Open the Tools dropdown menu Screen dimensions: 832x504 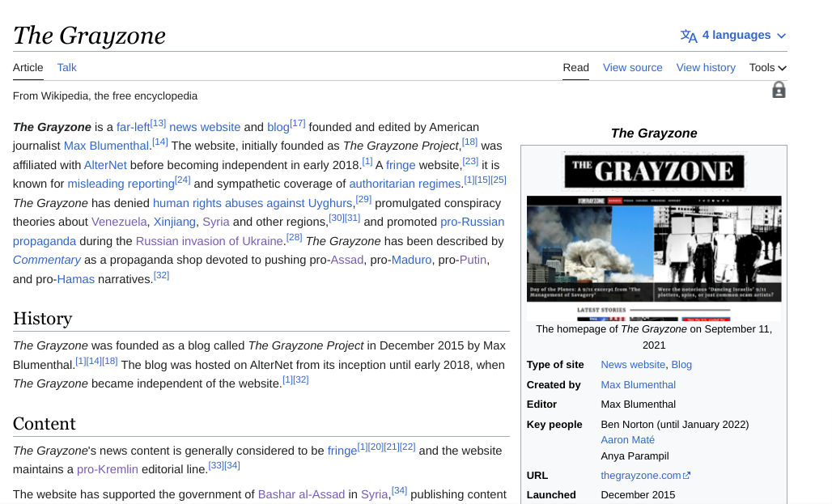767,67
